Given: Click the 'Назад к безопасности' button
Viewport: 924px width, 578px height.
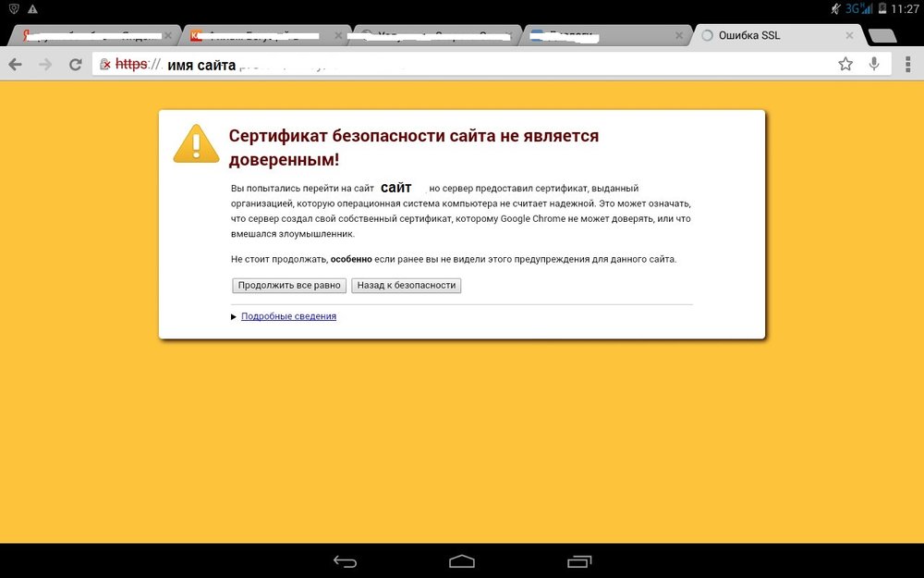Looking at the screenshot, I should 407,286.
